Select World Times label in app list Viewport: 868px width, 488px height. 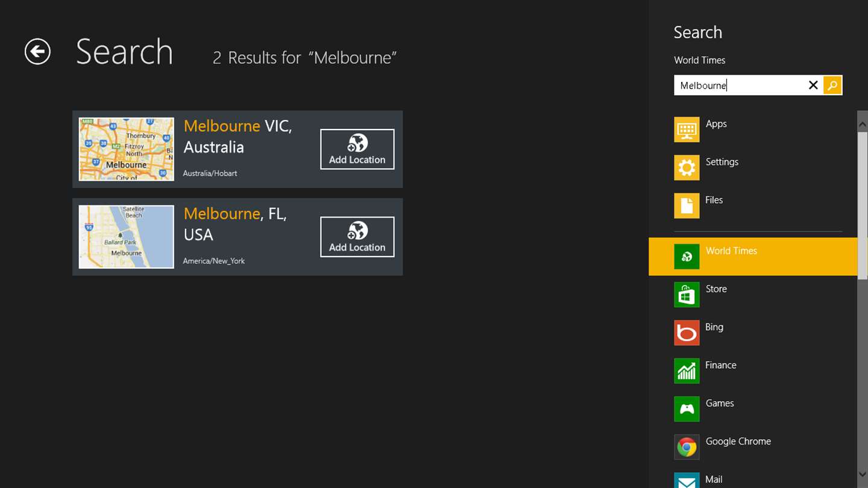(731, 251)
